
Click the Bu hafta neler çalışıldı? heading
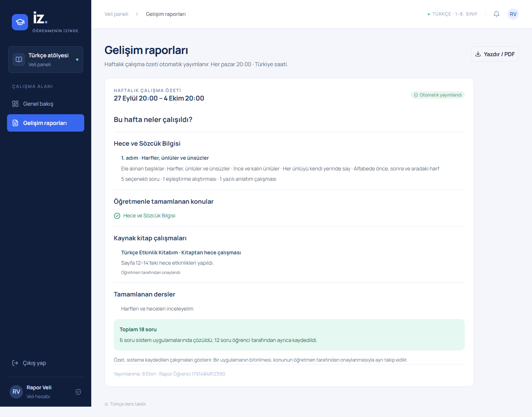[x=153, y=120]
